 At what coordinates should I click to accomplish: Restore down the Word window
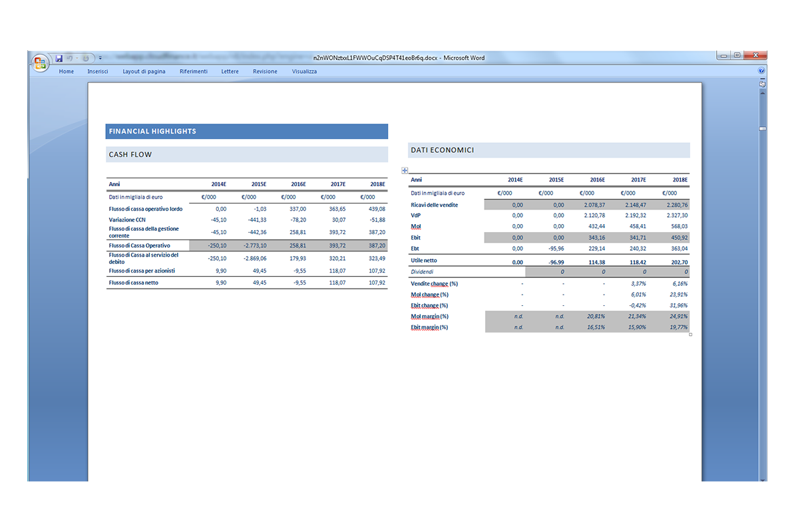coord(737,56)
